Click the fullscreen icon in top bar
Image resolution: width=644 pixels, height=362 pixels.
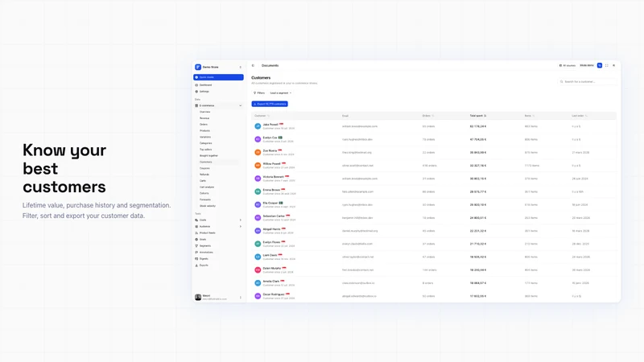(x=607, y=66)
